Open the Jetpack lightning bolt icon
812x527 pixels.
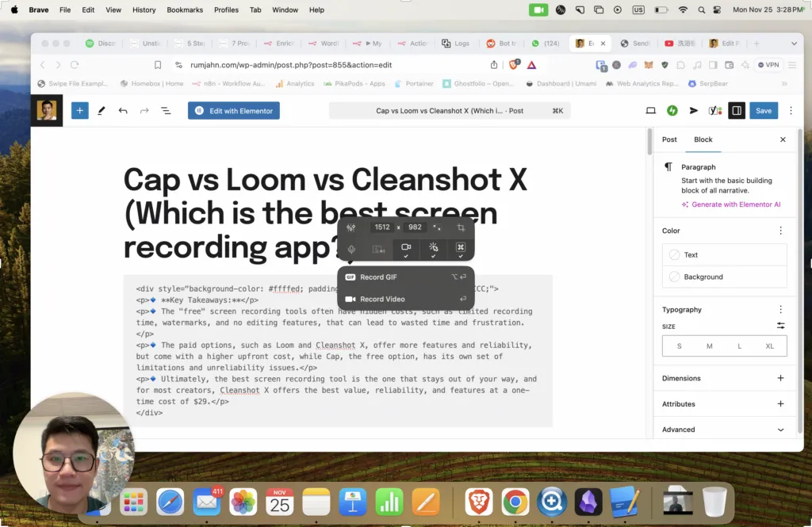click(672, 111)
